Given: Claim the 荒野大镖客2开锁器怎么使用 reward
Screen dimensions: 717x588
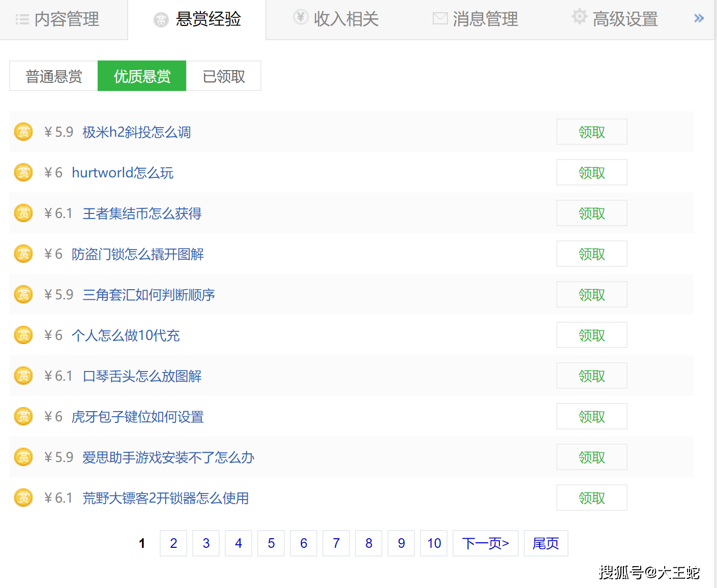Looking at the screenshot, I should click(x=592, y=498).
